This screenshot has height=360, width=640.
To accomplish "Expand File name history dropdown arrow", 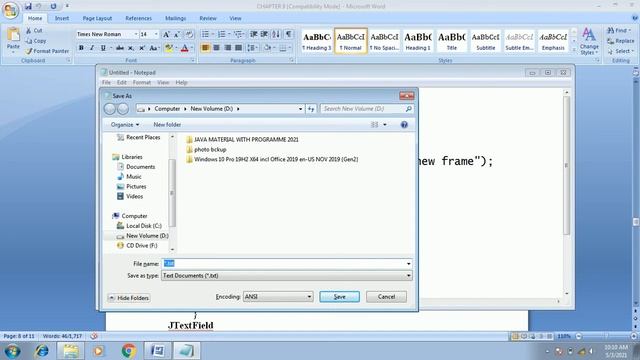I will 408,264.
